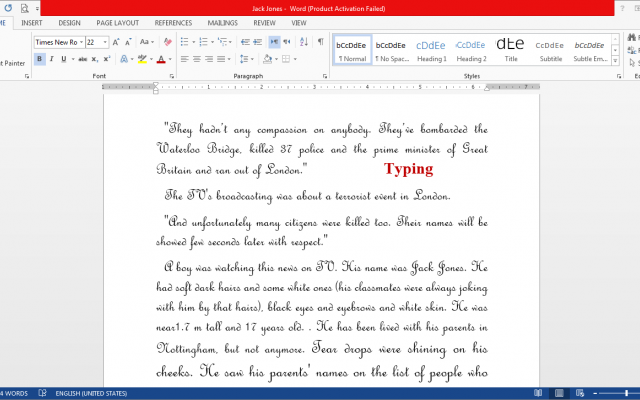
Task: Expand highlight color dropdown arrow
Action: [x=151, y=59]
